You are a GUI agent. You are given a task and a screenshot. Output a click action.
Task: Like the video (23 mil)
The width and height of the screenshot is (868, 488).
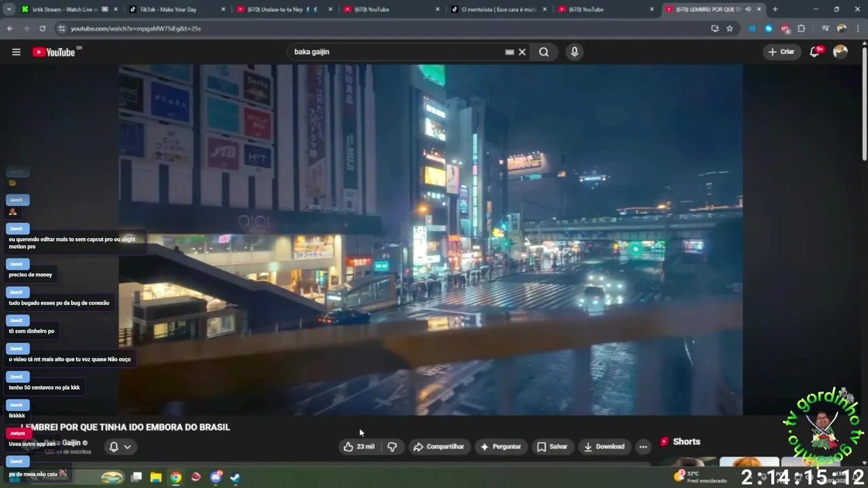(x=359, y=447)
